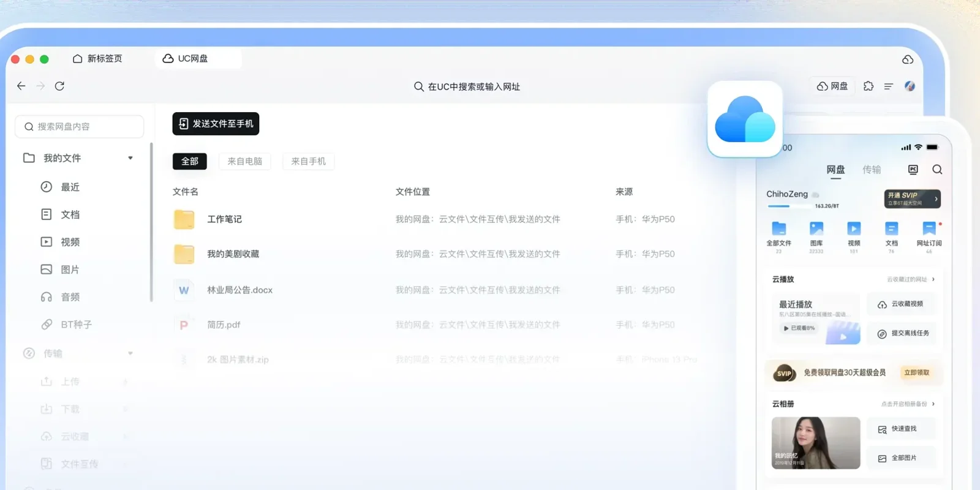Image resolution: width=980 pixels, height=490 pixels.
Task: Collapse the 我的文件 section arrow
Action: point(130,158)
